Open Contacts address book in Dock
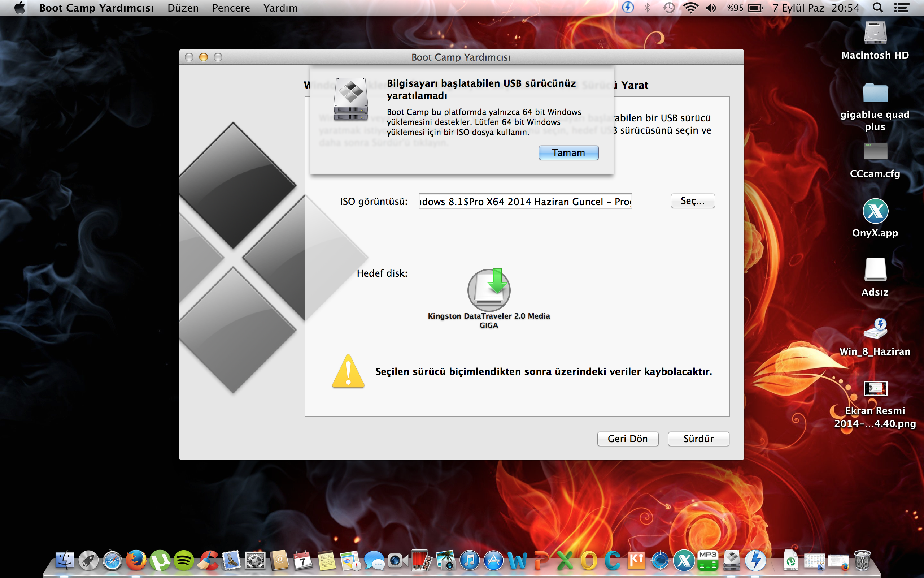The width and height of the screenshot is (924, 578). pos(279,561)
